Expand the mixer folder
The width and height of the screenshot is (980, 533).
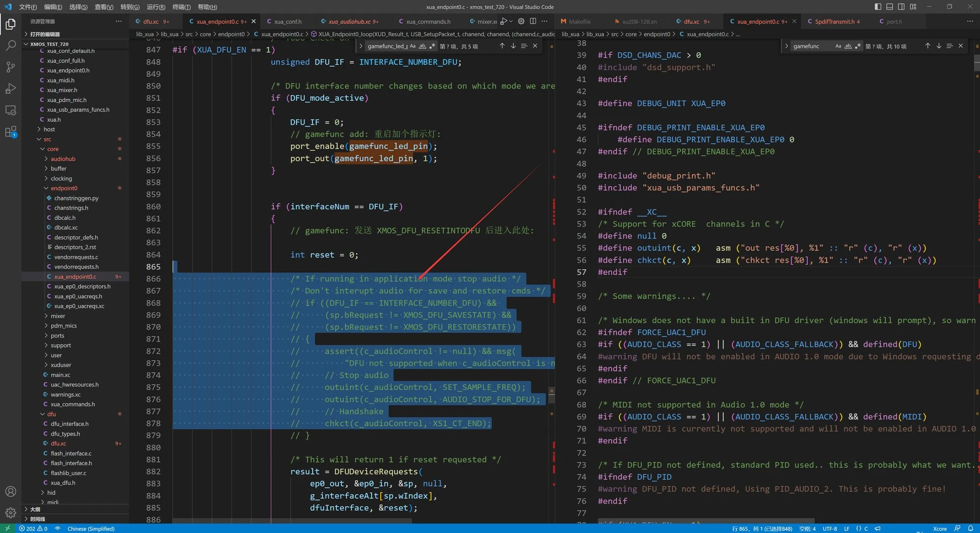click(x=58, y=316)
